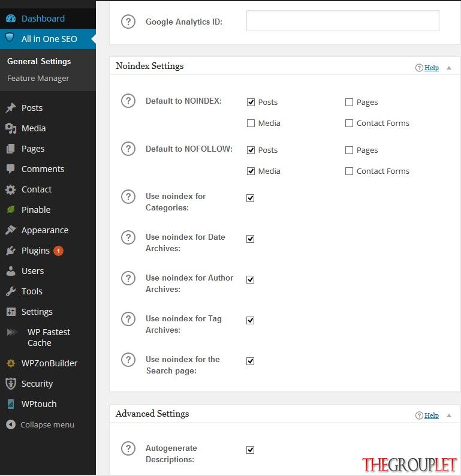Click the Advanced Settings panel title
Viewport: 461px width, 476px height.
(x=152, y=414)
